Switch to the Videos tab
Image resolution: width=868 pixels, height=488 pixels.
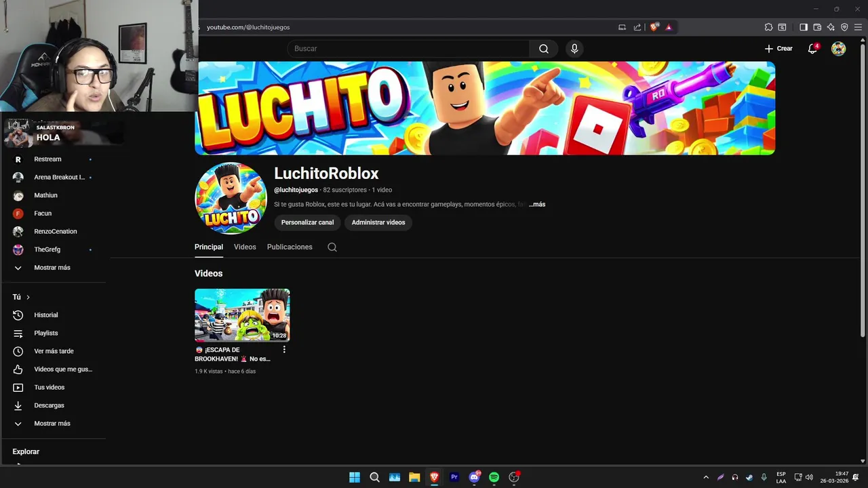pos(245,247)
